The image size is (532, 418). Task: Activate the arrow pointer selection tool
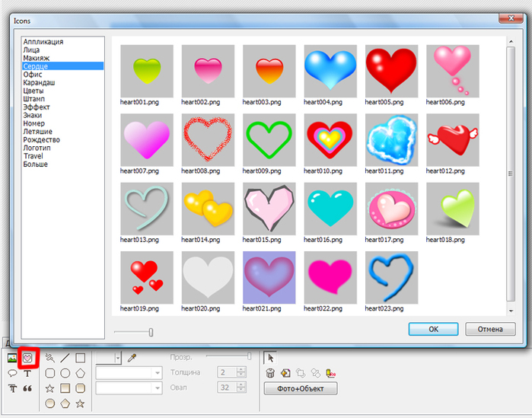270,358
